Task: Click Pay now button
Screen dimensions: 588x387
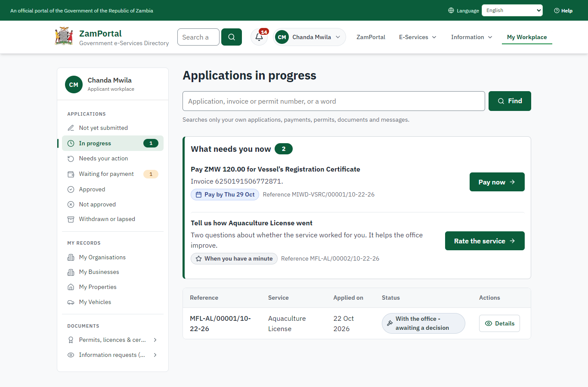Action: point(497,182)
